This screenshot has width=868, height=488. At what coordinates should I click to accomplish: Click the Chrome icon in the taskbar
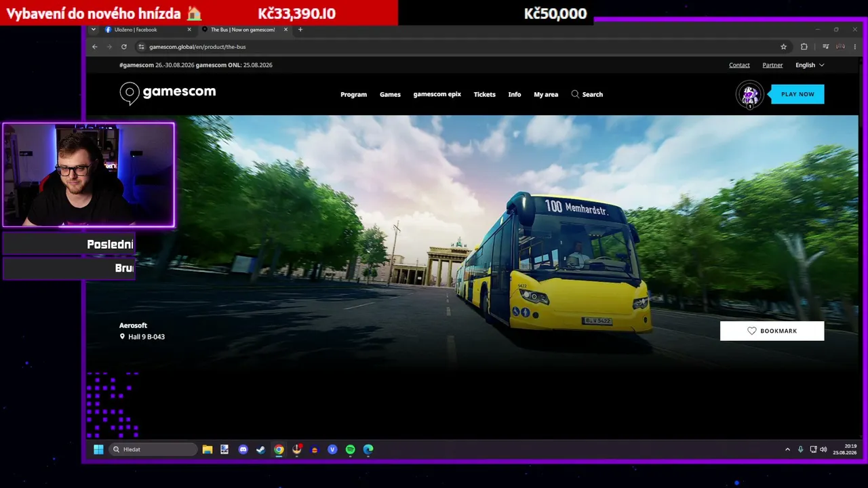[x=279, y=449]
